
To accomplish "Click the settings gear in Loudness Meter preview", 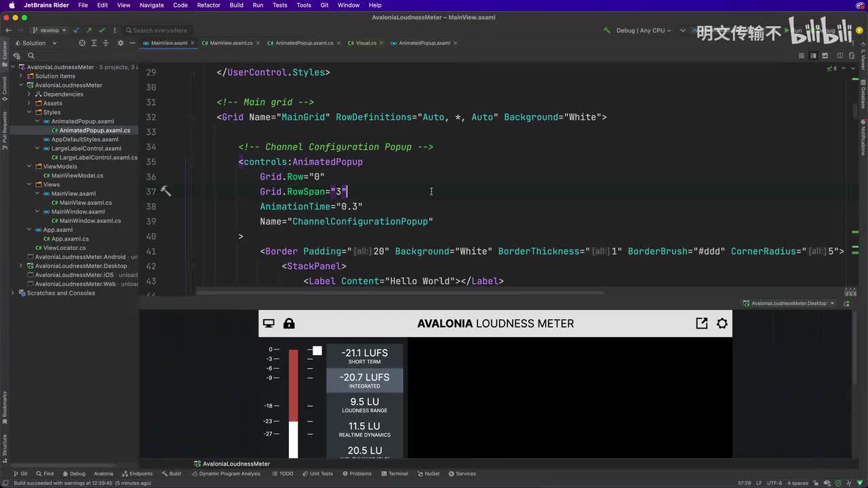I will tap(722, 323).
